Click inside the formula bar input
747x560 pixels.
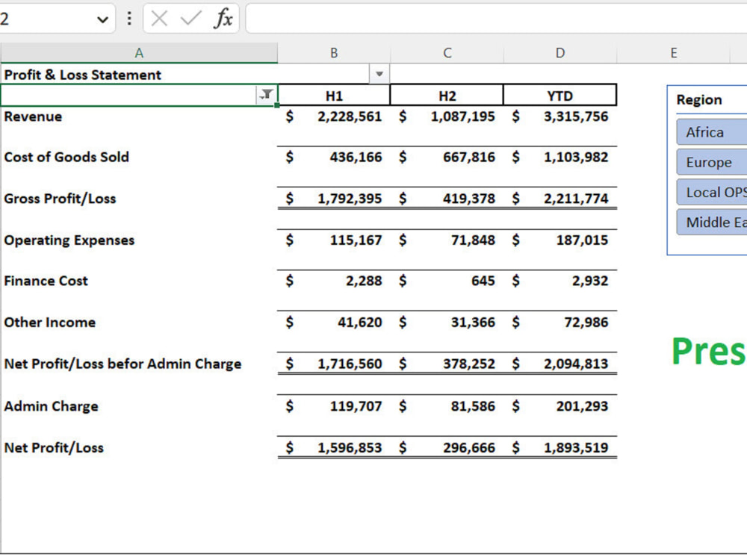[496, 19]
